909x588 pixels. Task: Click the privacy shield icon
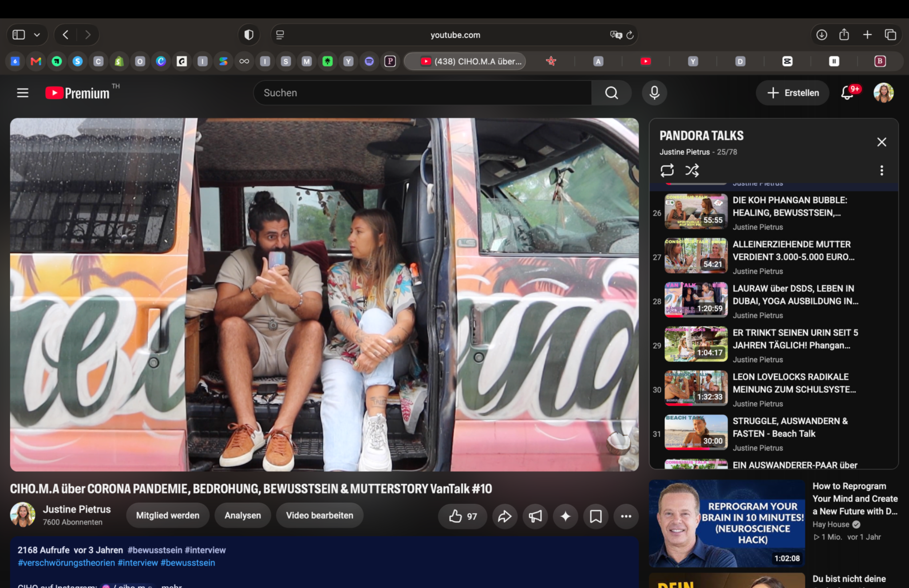(249, 35)
